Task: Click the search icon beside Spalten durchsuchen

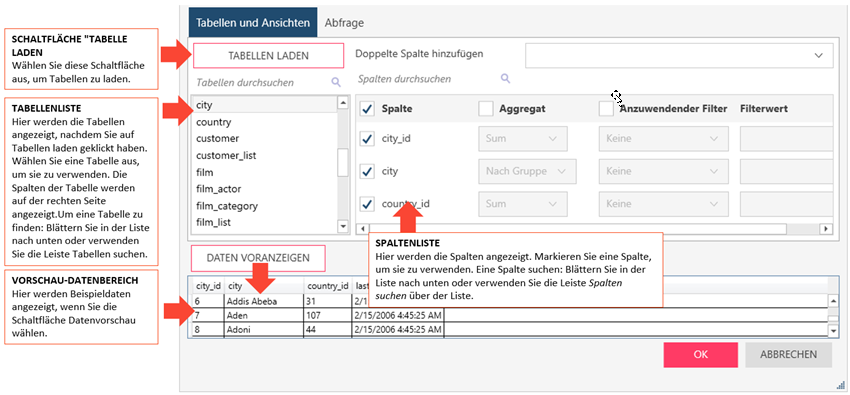Action: point(505,79)
